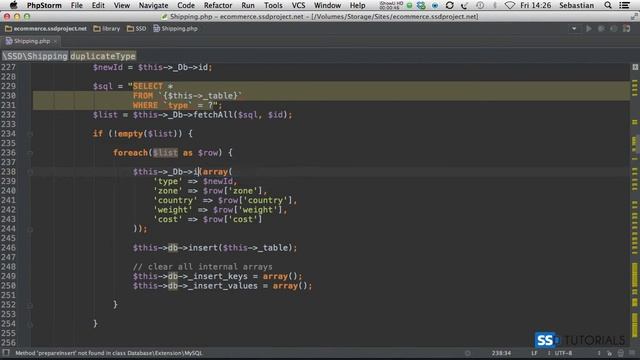Open the Window menu
Image resolution: width=640 pixels, height=360 pixels.
(x=327, y=5)
